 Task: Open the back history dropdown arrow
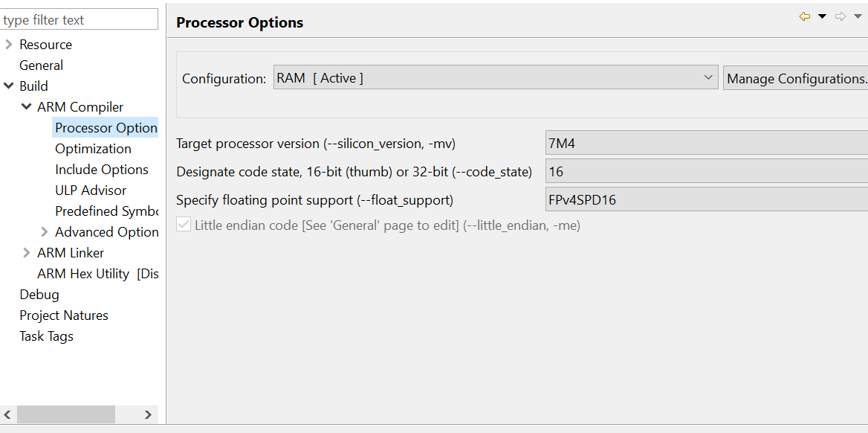[x=822, y=16]
